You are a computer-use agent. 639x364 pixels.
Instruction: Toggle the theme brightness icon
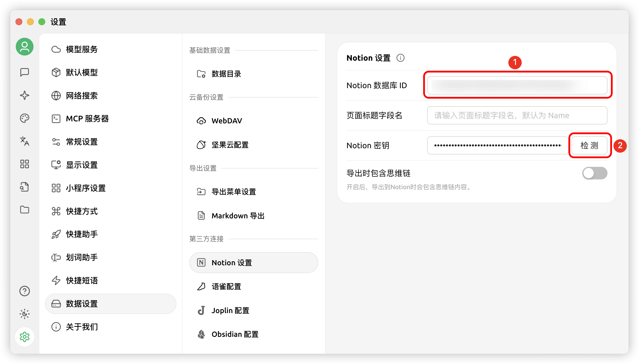coord(25,314)
